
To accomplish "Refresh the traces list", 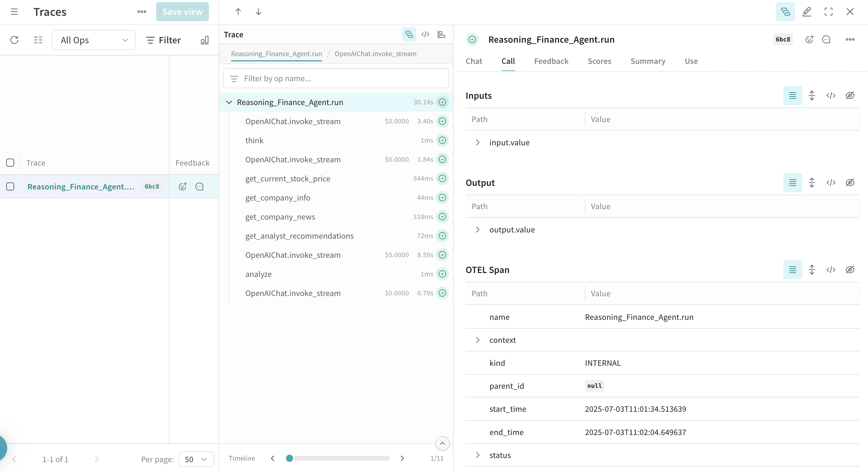I will point(14,40).
